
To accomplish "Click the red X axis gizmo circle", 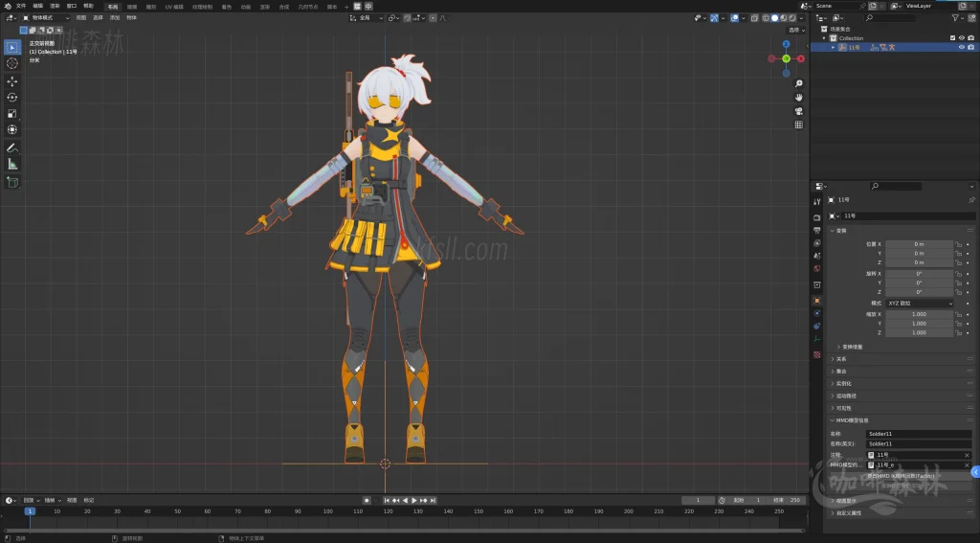I will coord(801,58).
